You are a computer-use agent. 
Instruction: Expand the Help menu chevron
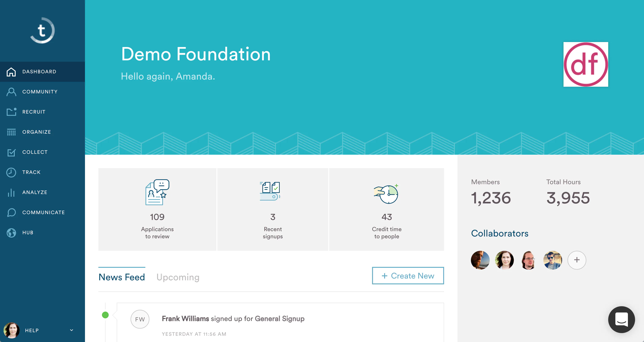(72, 330)
